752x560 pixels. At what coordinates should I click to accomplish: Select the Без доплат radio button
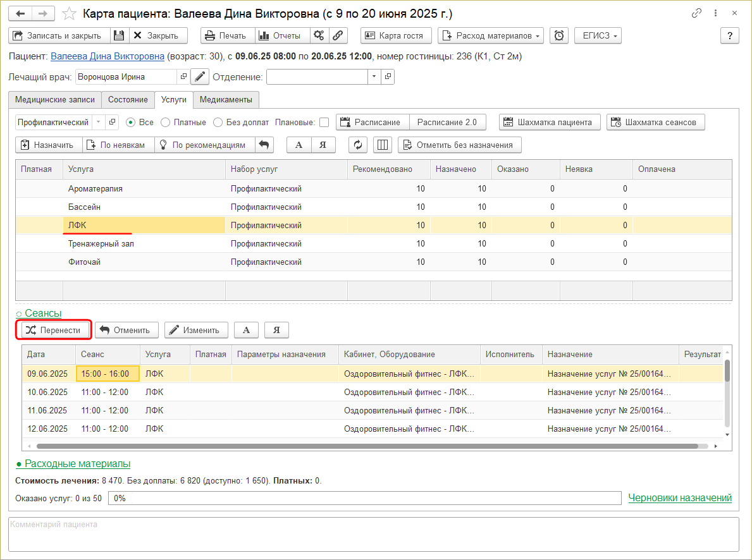218,123
